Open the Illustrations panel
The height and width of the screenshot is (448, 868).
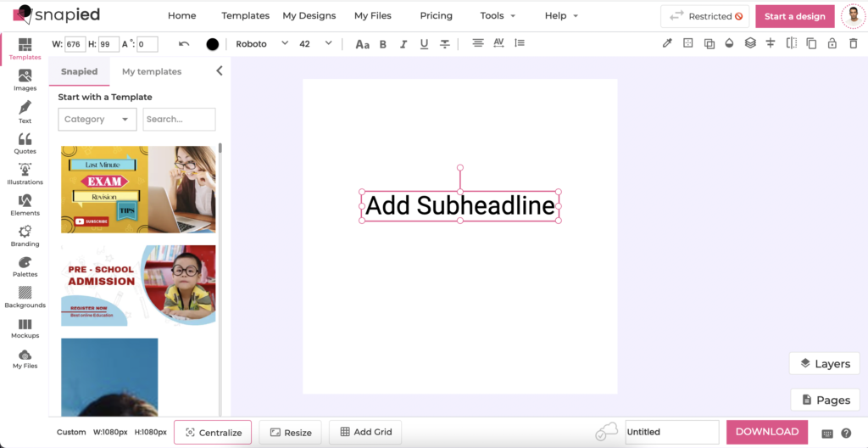(x=25, y=174)
